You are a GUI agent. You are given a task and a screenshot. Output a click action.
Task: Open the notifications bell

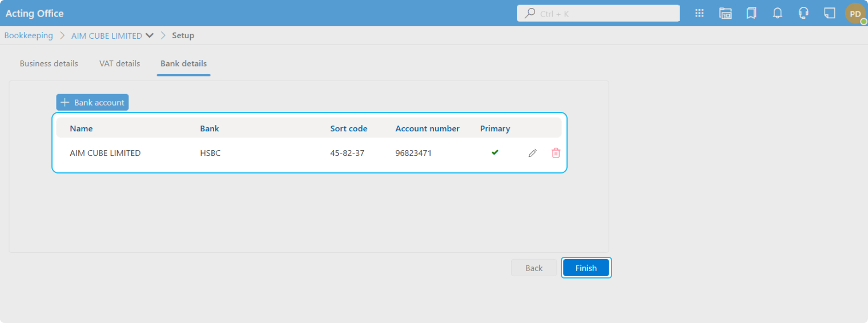tap(777, 13)
